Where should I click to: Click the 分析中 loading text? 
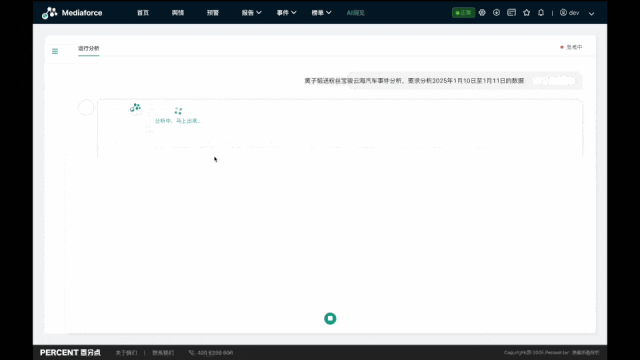click(178, 121)
